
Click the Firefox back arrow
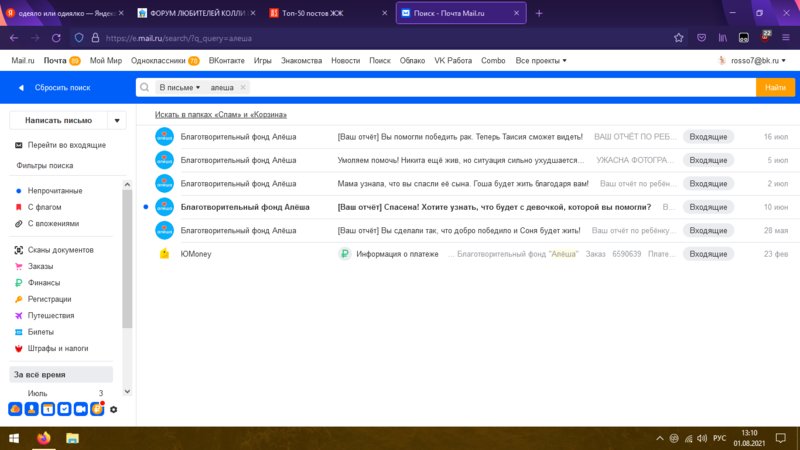(x=14, y=38)
